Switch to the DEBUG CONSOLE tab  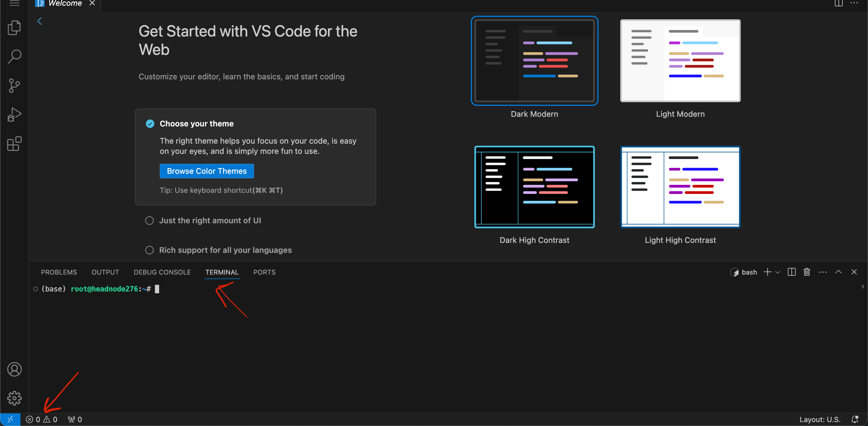tap(162, 272)
